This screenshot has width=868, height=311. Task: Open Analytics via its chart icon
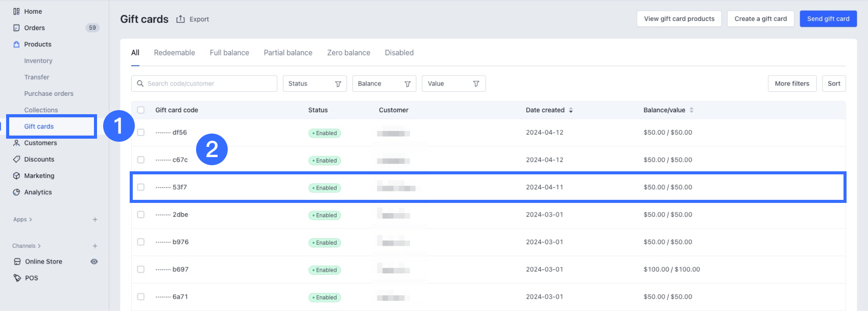pos(16,192)
